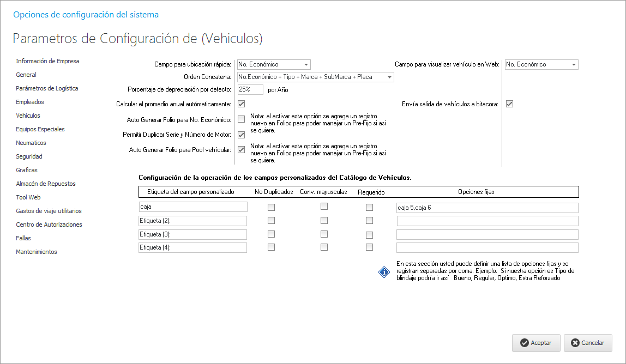Toggle Calcular el promedio anual automáticamente checkbox

[x=241, y=104]
